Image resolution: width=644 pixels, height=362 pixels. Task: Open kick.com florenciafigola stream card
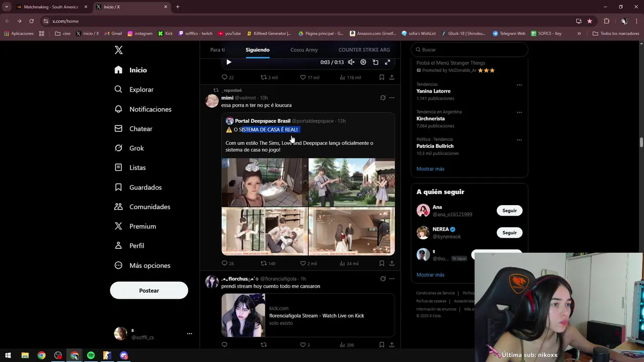(x=308, y=315)
